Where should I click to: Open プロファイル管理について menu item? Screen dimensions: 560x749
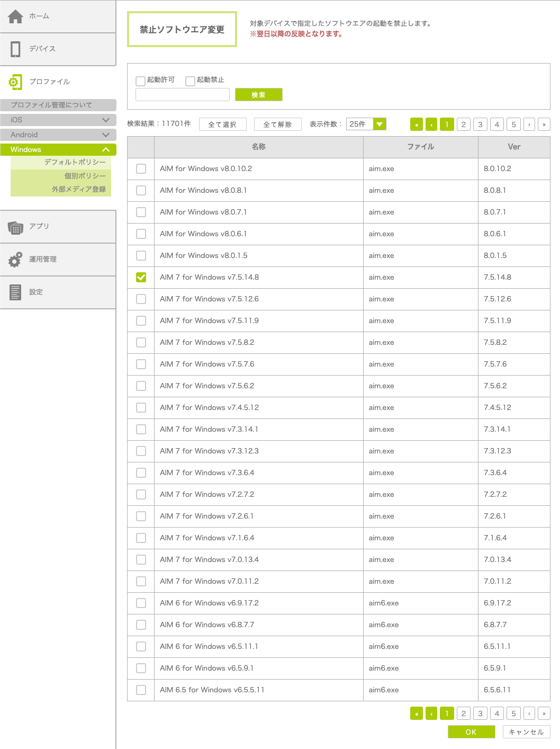(x=58, y=105)
